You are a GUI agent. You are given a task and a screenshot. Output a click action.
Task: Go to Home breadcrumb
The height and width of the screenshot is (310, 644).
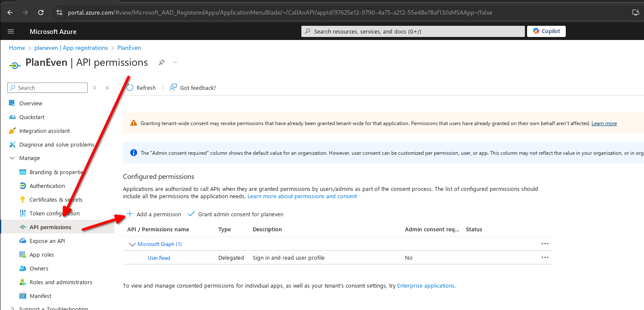[17, 48]
